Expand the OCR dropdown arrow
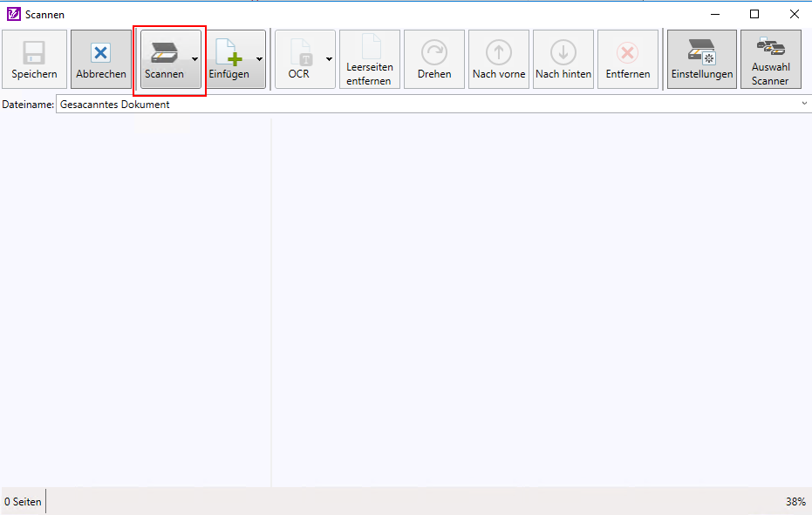Image resolution: width=812 pixels, height=515 pixels. coord(329,59)
